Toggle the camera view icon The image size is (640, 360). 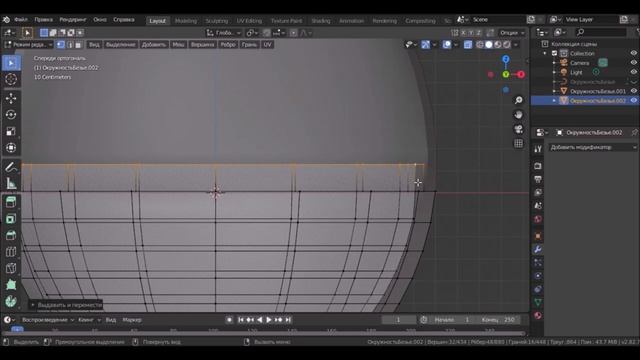click(518, 129)
